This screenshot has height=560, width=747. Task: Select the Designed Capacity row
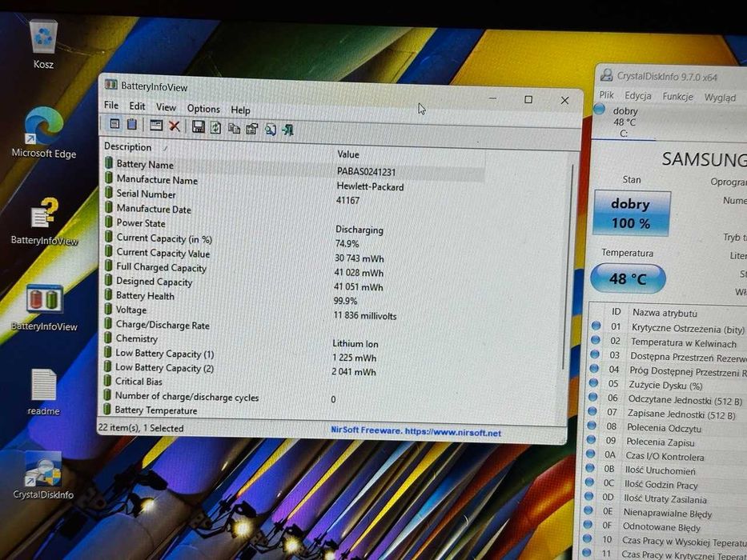[294, 284]
